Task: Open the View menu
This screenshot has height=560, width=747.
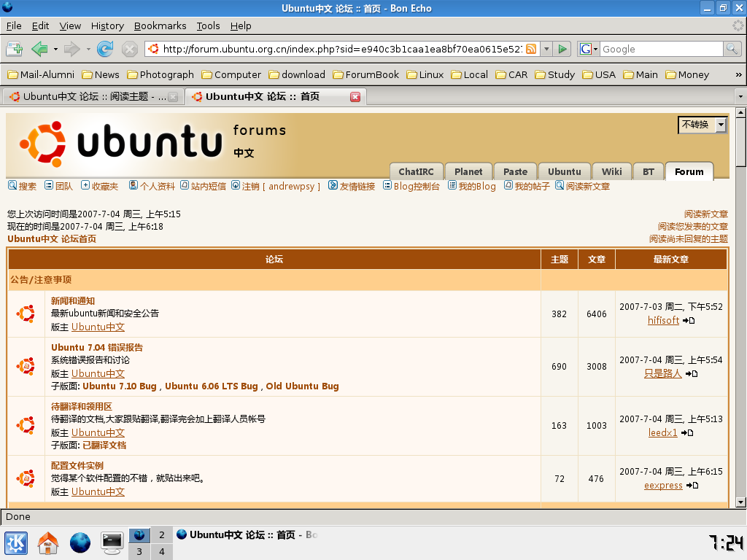Action: click(x=70, y=26)
